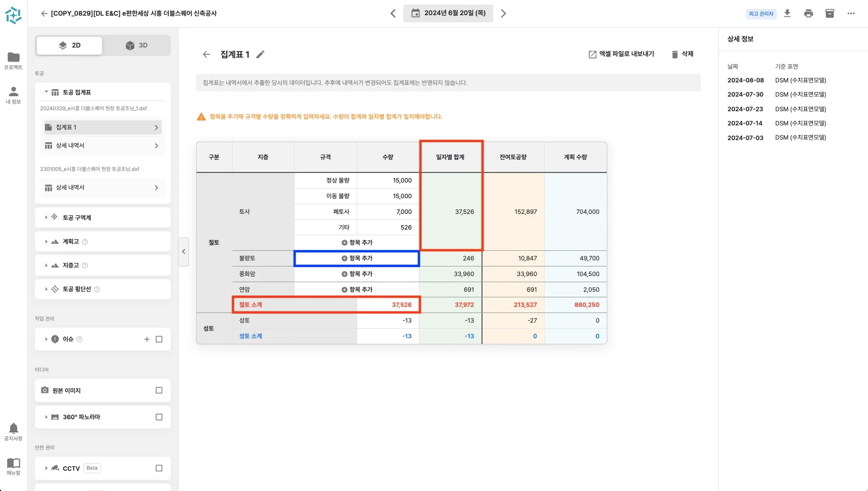The width and height of the screenshot is (868, 491).
Task: Open the date picker 2024년 6월 20일
Action: (448, 14)
